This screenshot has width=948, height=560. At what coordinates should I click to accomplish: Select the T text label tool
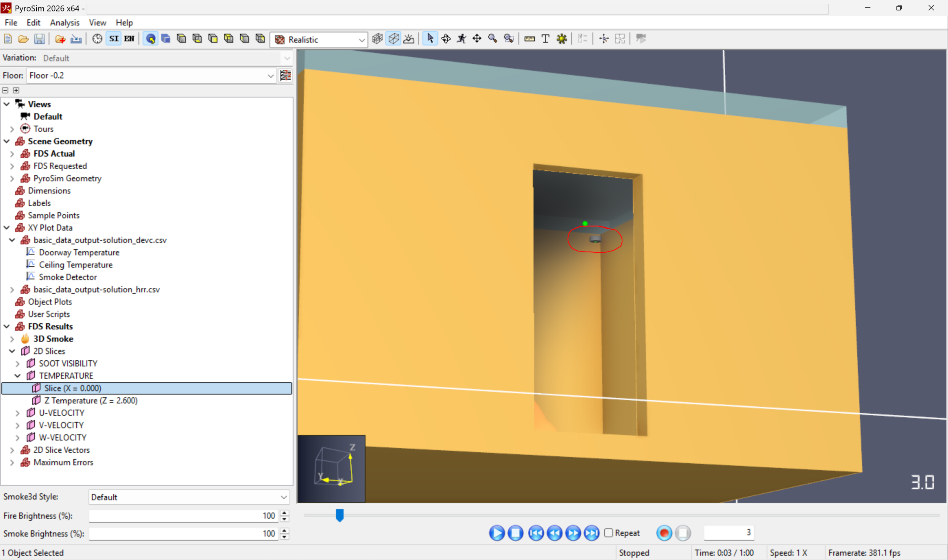point(545,39)
